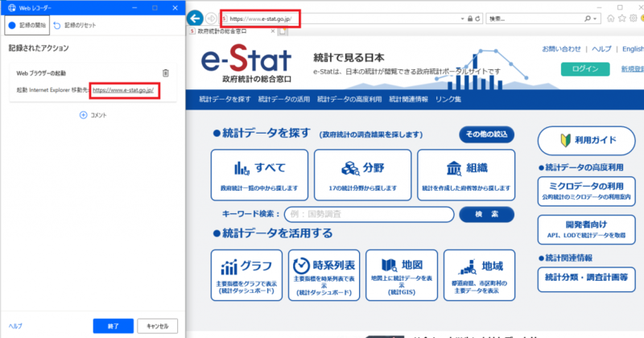
Task: Open ミクロデータの利用 button
Action: tap(587, 191)
